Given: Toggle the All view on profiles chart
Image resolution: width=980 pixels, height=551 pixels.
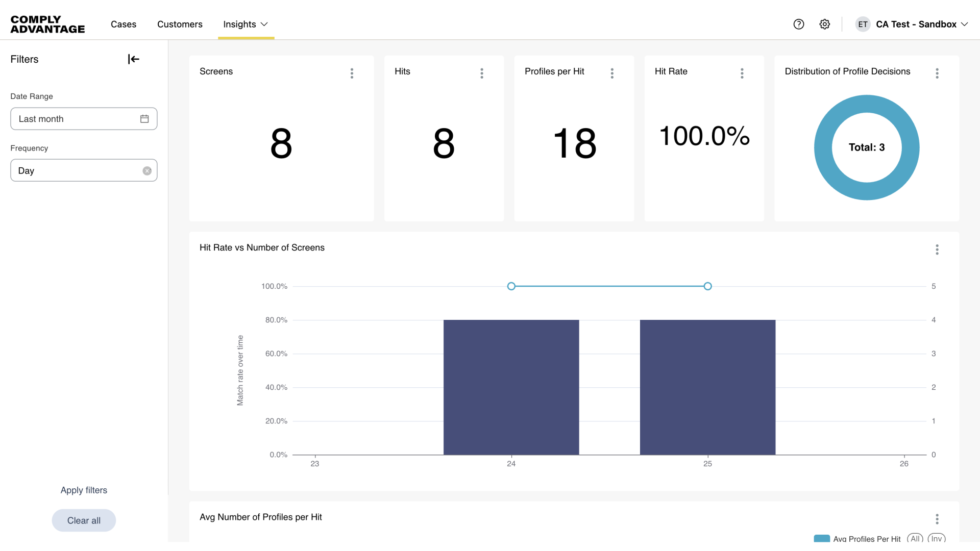Looking at the screenshot, I should click(915, 538).
